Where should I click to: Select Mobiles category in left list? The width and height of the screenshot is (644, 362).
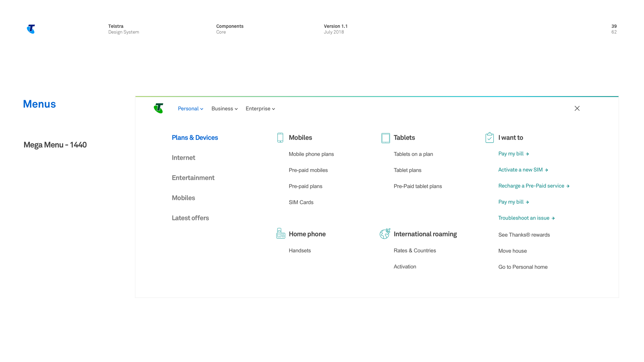pyautogui.click(x=183, y=198)
